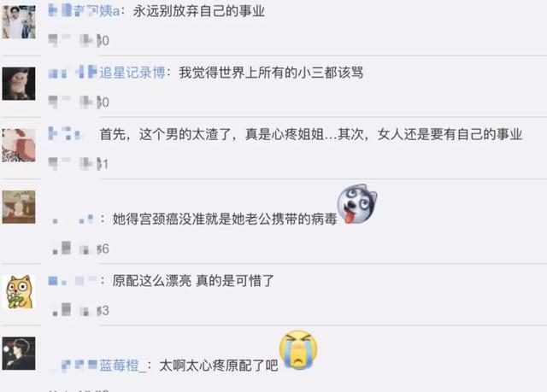Click the yellow cat avatar
The width and height of the screenshot is (547, 392).
(20, 292)
